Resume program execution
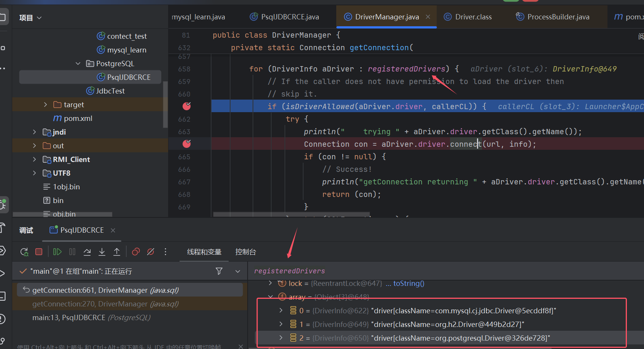The width and height of the screenshot is (644, 349). pyautogui.click(x=57, y=252)
